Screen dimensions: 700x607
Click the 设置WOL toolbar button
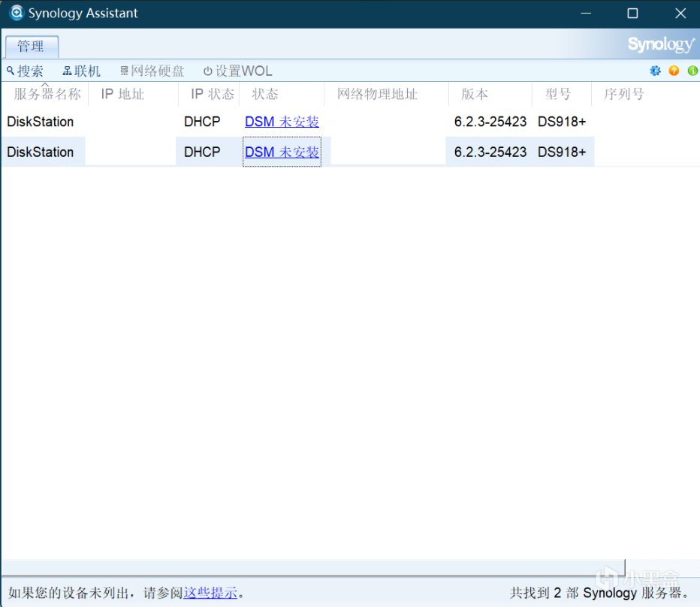point(237,71)
